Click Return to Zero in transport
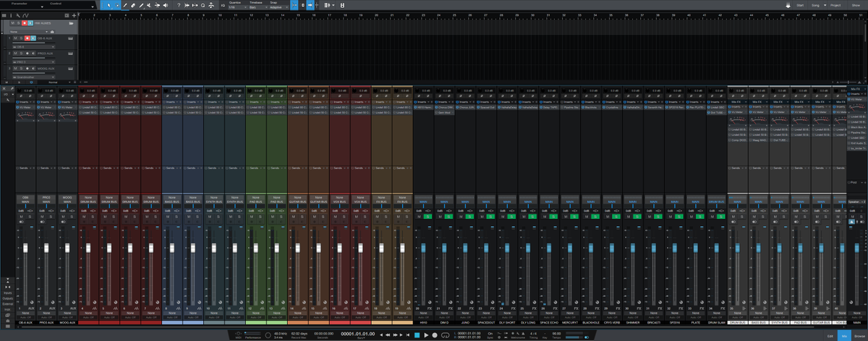Viewport: 868px width, 341px height. [x=408, y=335]
